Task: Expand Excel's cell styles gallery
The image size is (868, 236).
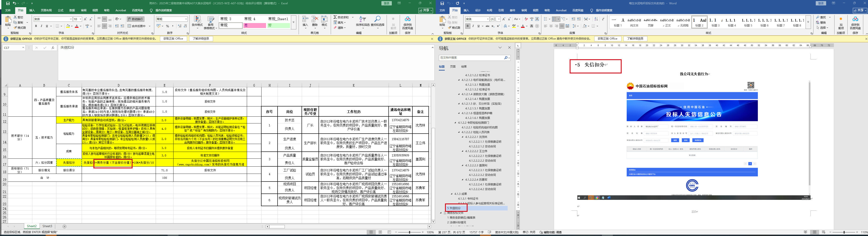Action: point(293,22)
